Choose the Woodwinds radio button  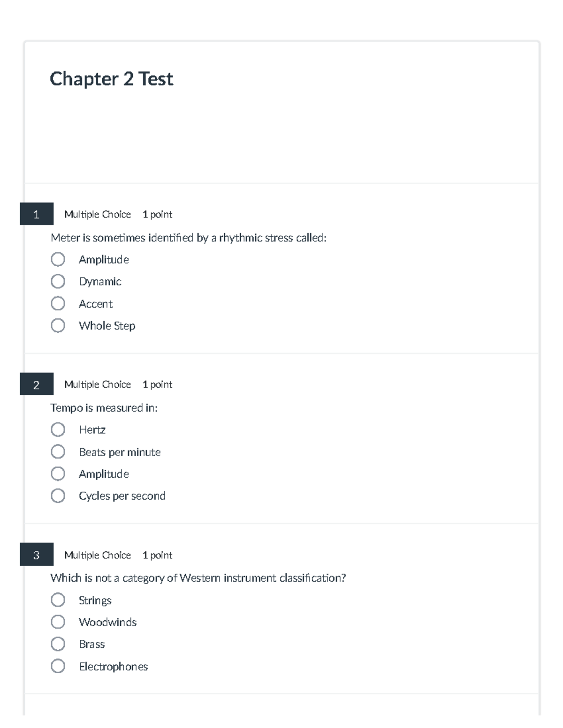point(58,622)
